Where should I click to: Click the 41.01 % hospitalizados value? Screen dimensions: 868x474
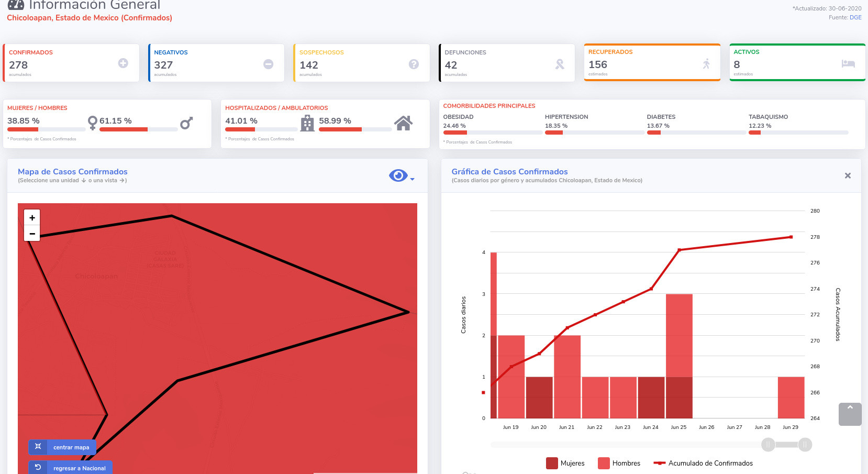coord(241,120)
